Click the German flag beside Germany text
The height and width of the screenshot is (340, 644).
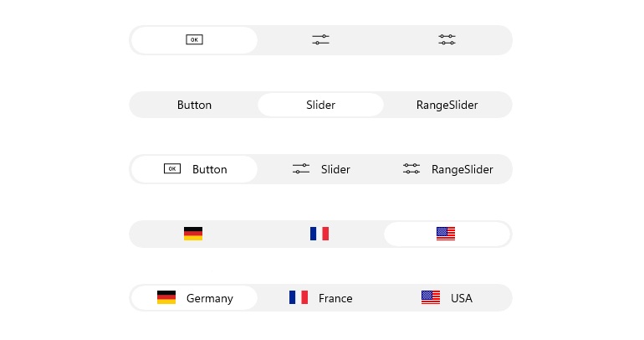pyautogui.click(x=166, y=297)
